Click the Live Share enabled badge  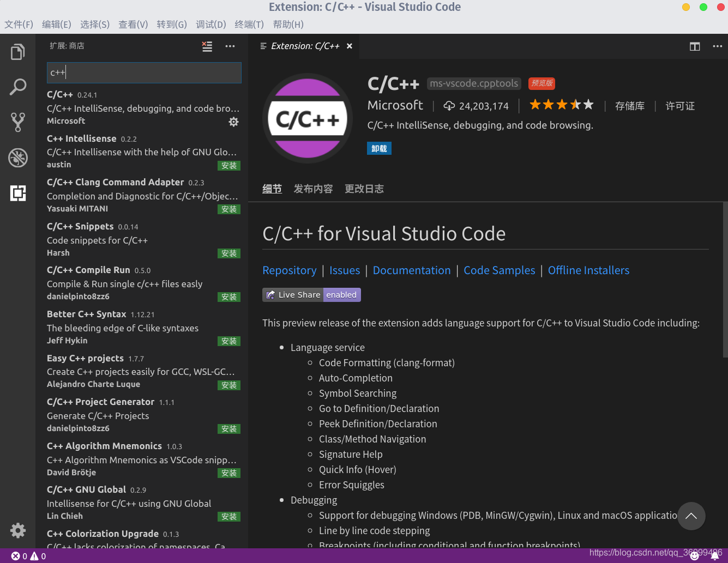[311, 295]
